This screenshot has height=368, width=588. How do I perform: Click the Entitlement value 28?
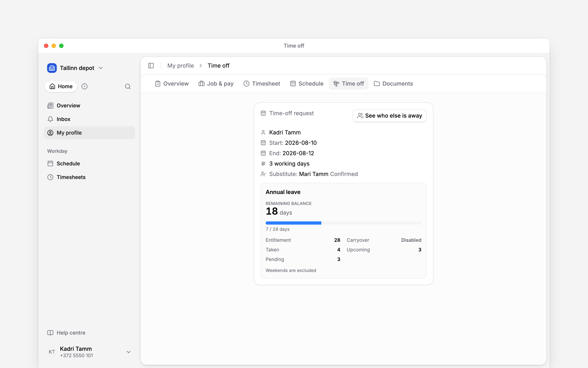[337, 240]
